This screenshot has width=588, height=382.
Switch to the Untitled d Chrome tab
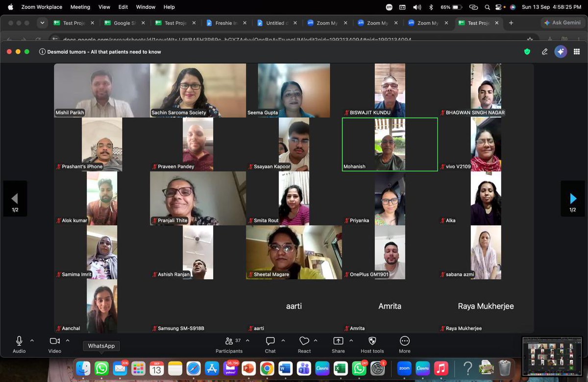point(277,23)
